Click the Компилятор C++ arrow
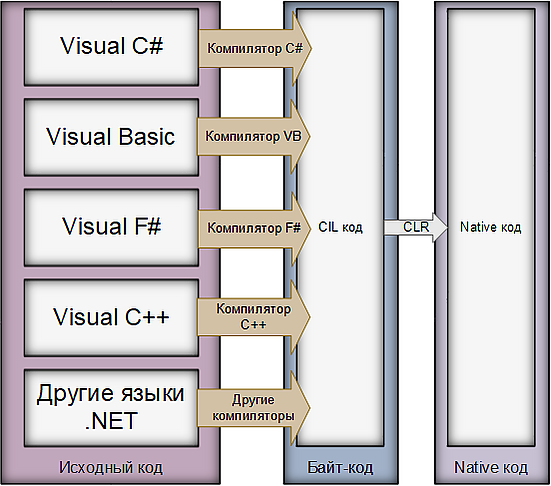The width and height of the screenshot is (551, 486). pyautogui.click(x=253, y=317)
